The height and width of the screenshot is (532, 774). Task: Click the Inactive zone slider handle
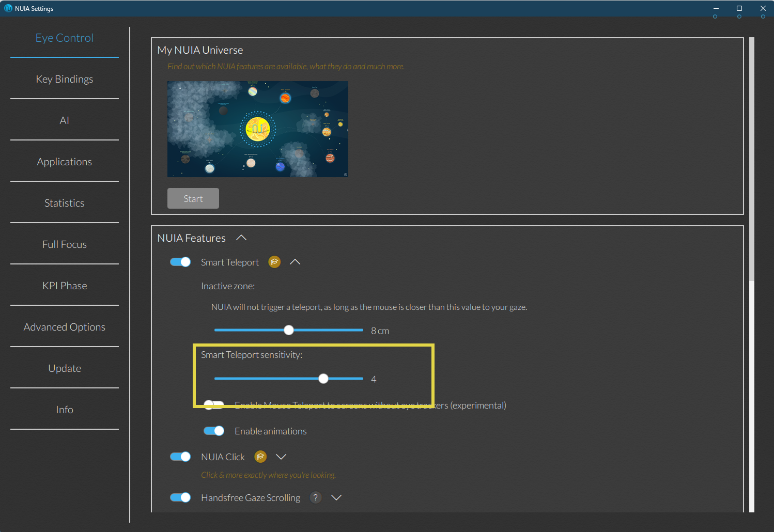[289, 330]
